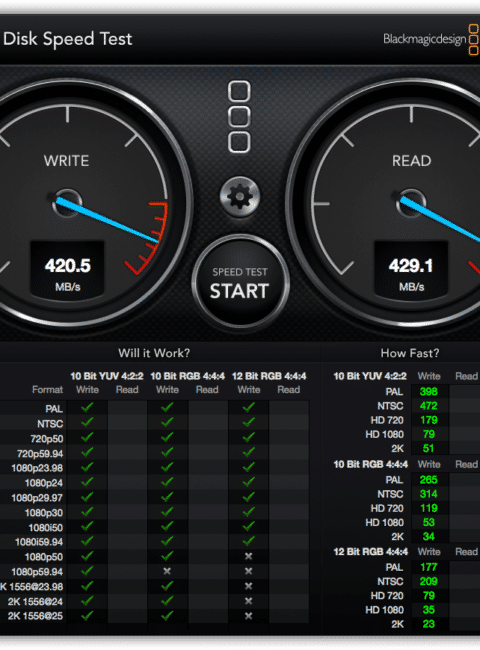
Task: Click 1080p30 12 Bit RGB write checkmark
Action: (x=248, y=512)
